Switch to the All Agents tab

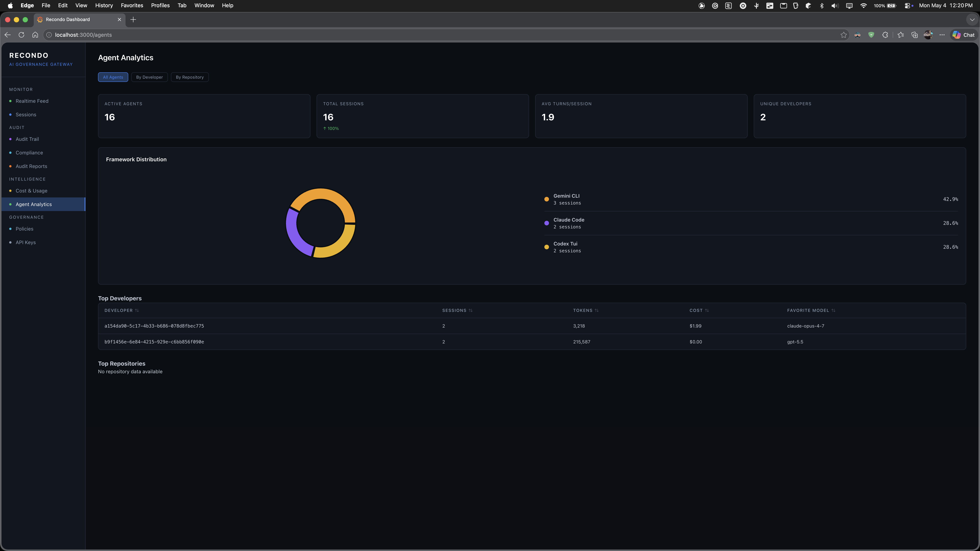(113, 77)
